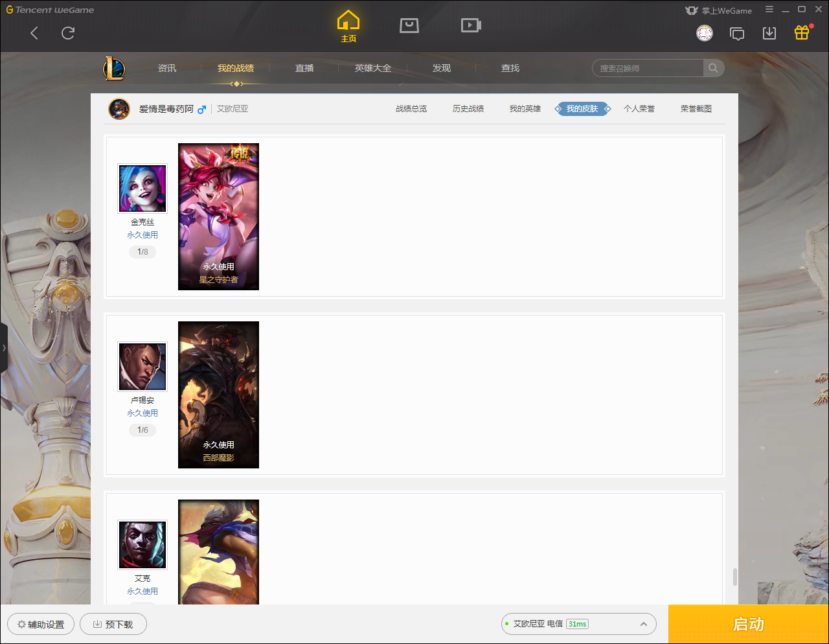Open the user avatar in the top bar

click(705, 33)
